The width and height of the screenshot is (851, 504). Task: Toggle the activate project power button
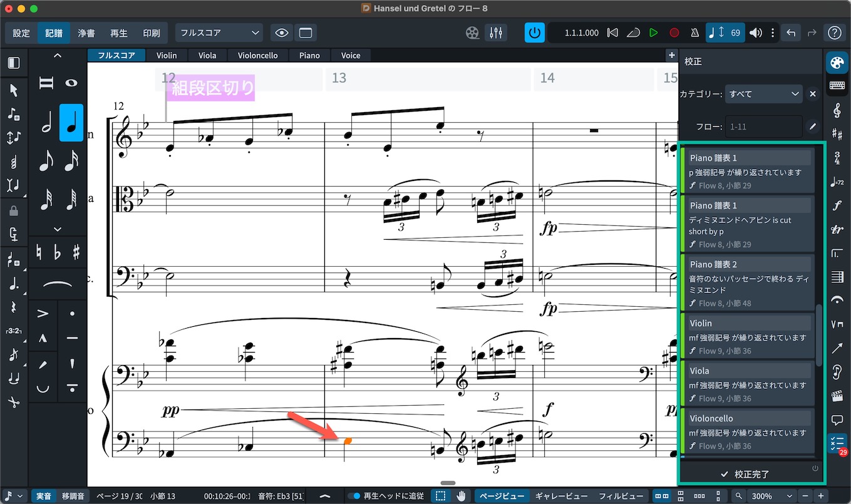click(534, 33)
